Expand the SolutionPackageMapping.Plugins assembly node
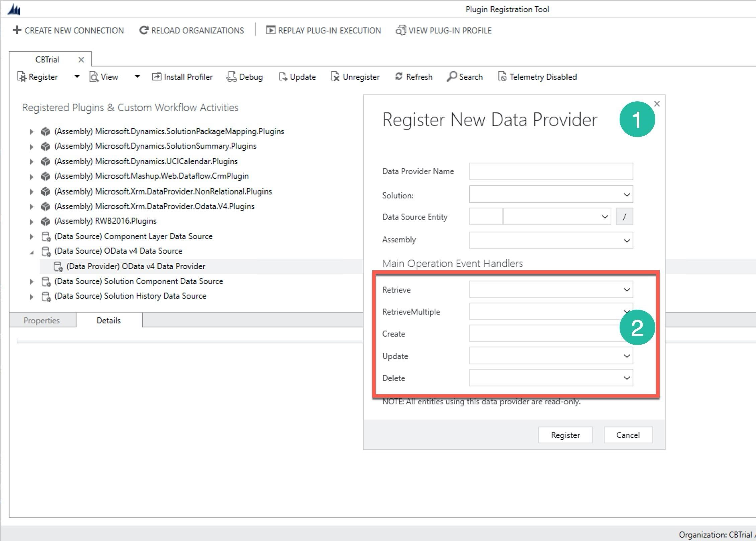This screenshot has width=756, height=541. pos(31,132)
